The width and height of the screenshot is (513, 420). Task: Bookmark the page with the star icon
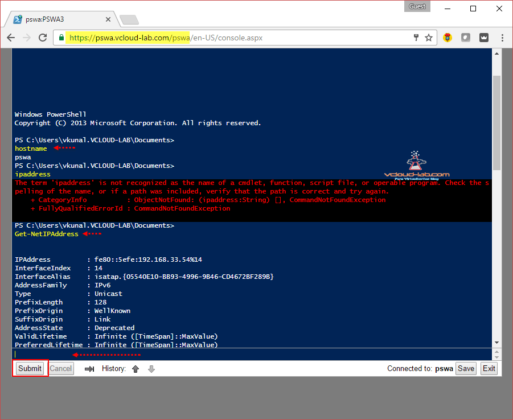429,38
